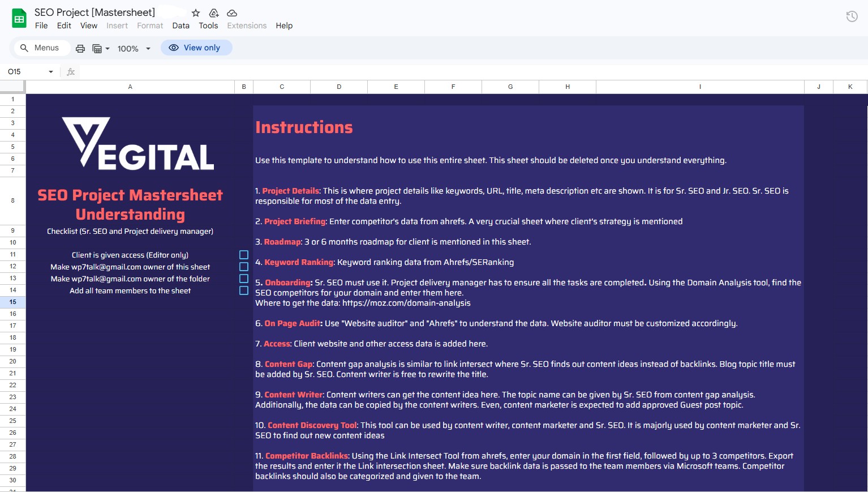Check the 'Make wp7talk@gmail.com owner of this sheet' checkbox

[x=244, y=266]
